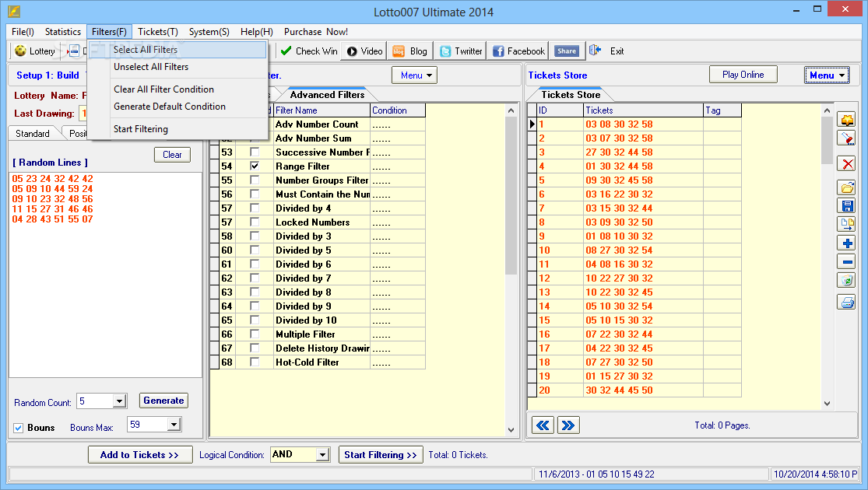The height and width of the screenshot is (490, 868).
Task: Check the Hot-Cold Filter checkbox
Action: 255,362
